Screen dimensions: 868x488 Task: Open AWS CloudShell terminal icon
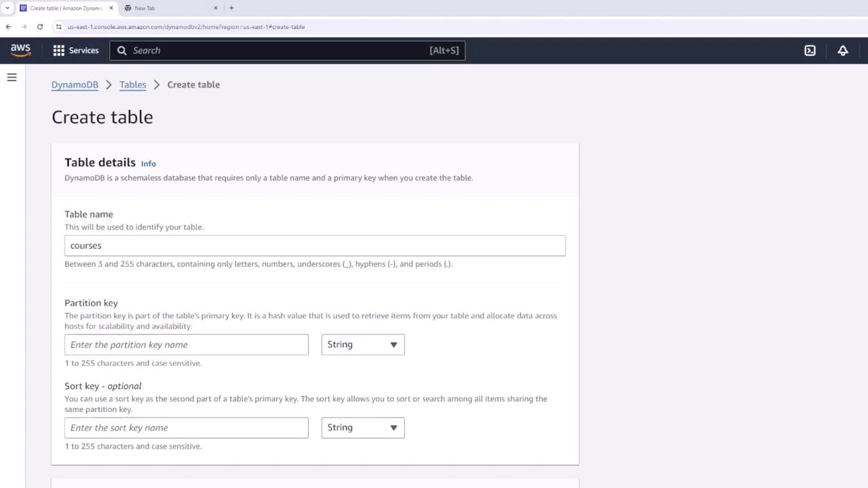810,50
